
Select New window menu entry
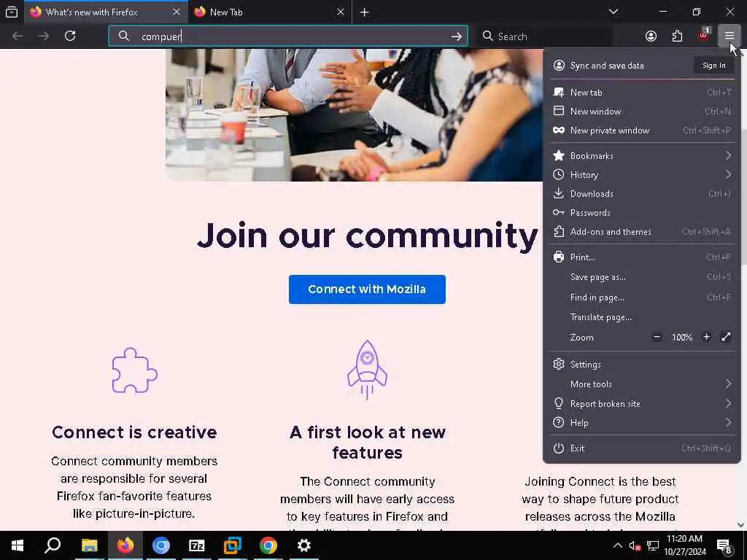(642, 112)
